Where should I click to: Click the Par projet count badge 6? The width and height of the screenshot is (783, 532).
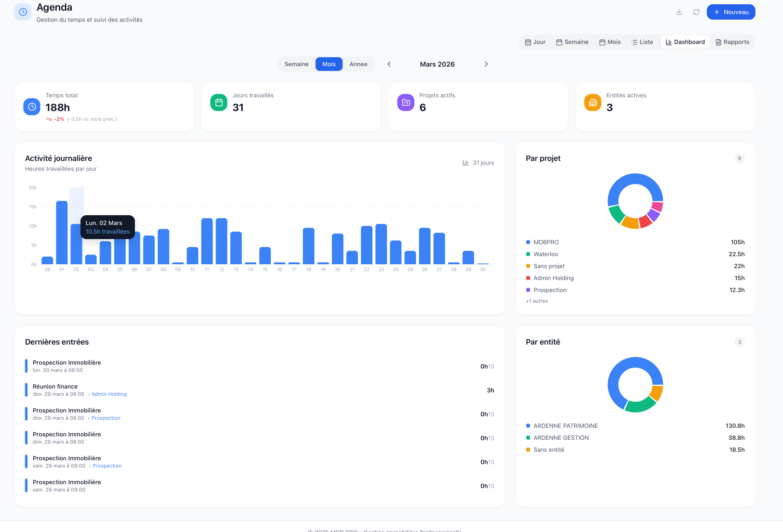739,158
